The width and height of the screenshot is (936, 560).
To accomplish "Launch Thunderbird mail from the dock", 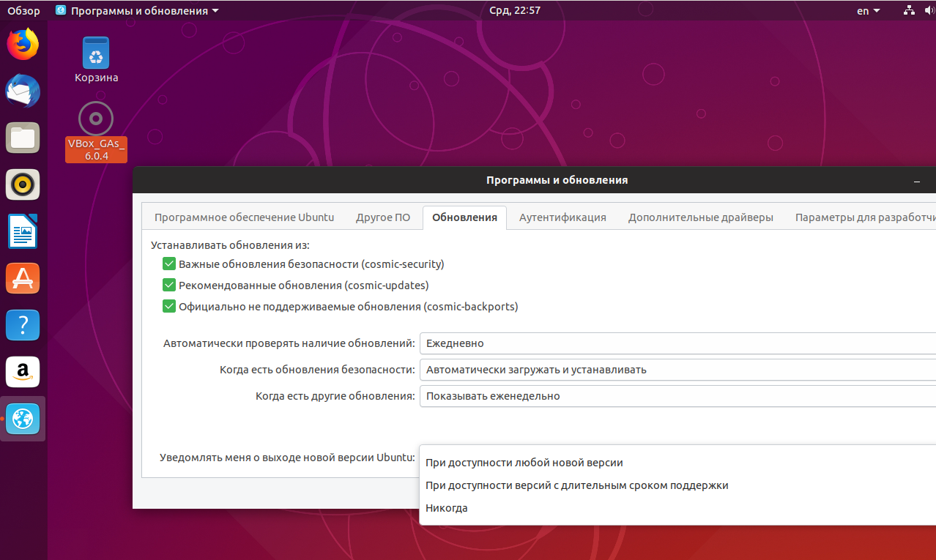I will tap(23, 91).
